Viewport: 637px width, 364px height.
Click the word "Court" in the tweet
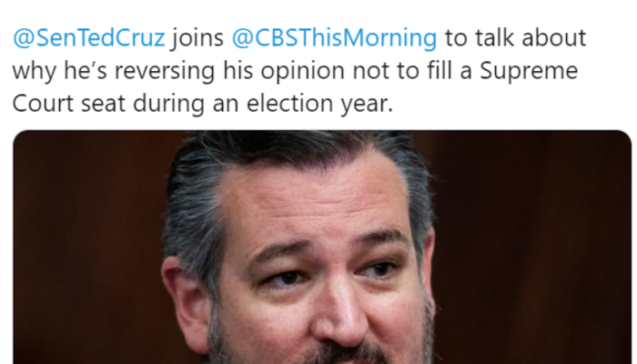point(38,103)
